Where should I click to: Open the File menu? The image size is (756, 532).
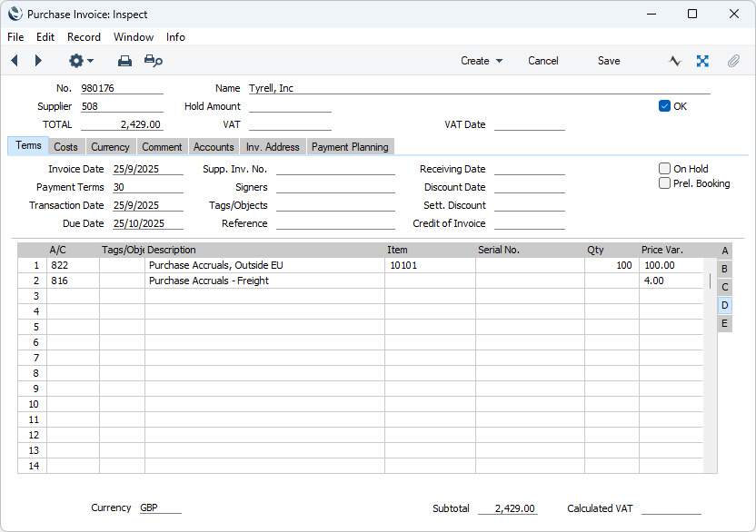(x=15, y=37)
